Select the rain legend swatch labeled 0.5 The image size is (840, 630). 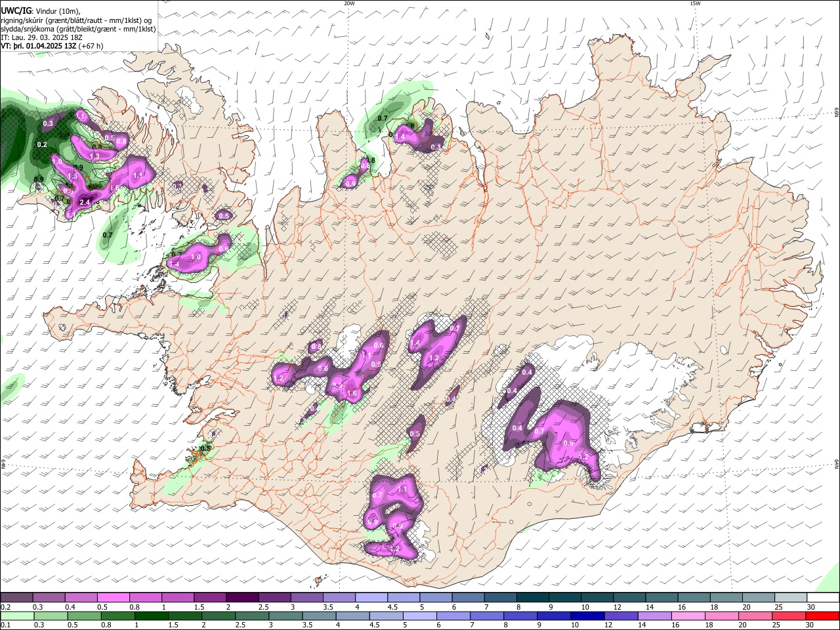(x=83, y=616)
